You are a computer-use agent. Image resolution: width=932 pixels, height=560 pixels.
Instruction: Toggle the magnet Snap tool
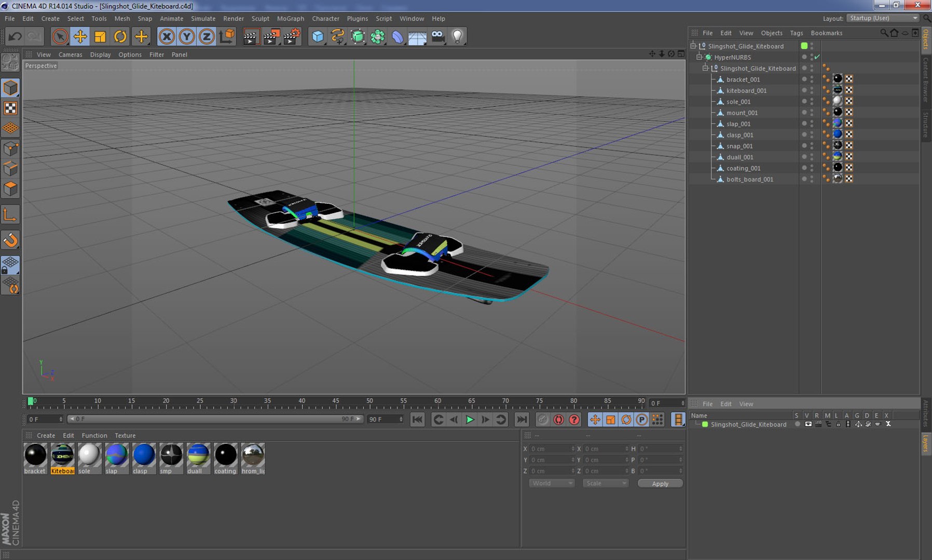pos(10,240)
